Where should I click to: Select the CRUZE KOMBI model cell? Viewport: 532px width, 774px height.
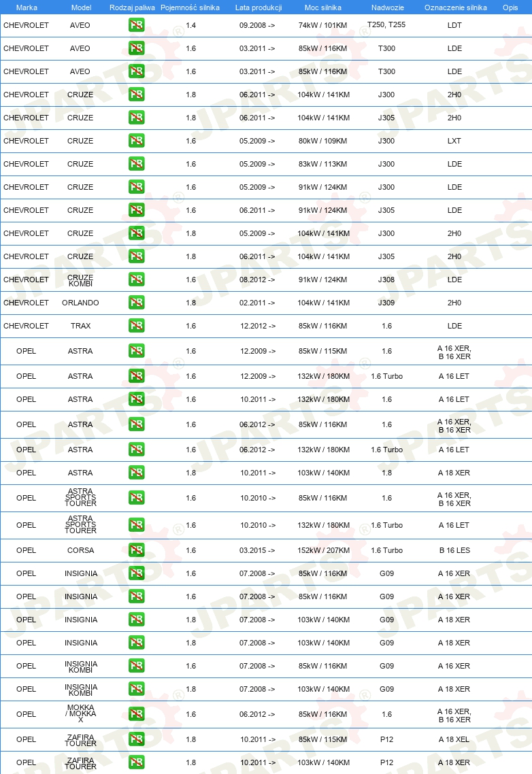click(x=80, y=280)
